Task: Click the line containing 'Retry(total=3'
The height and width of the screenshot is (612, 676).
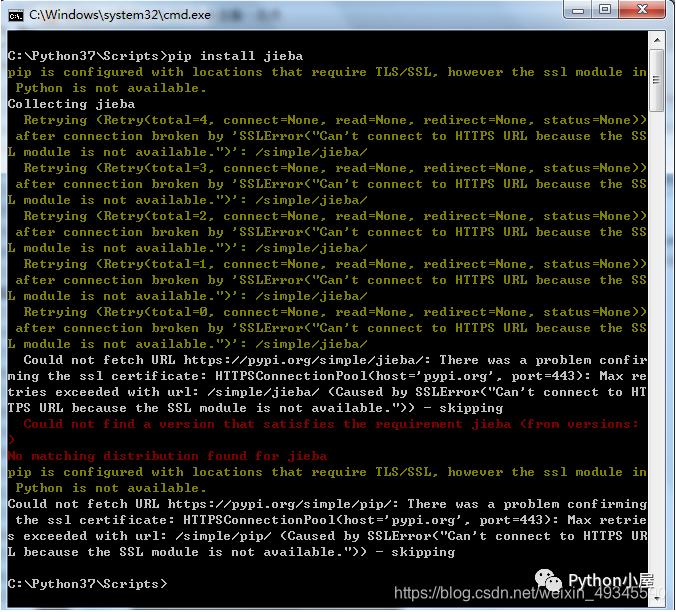Action: pos(335,168)
